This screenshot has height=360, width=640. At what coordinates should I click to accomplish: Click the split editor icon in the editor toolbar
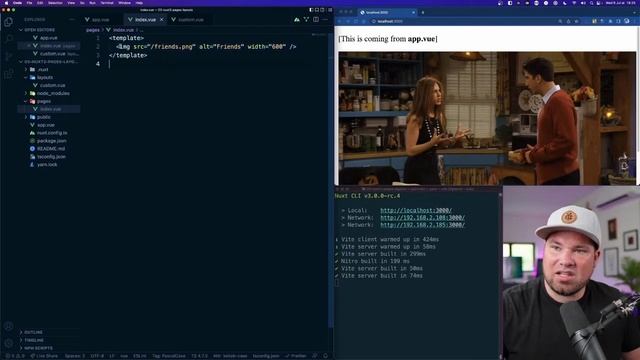tap(316, 20)
